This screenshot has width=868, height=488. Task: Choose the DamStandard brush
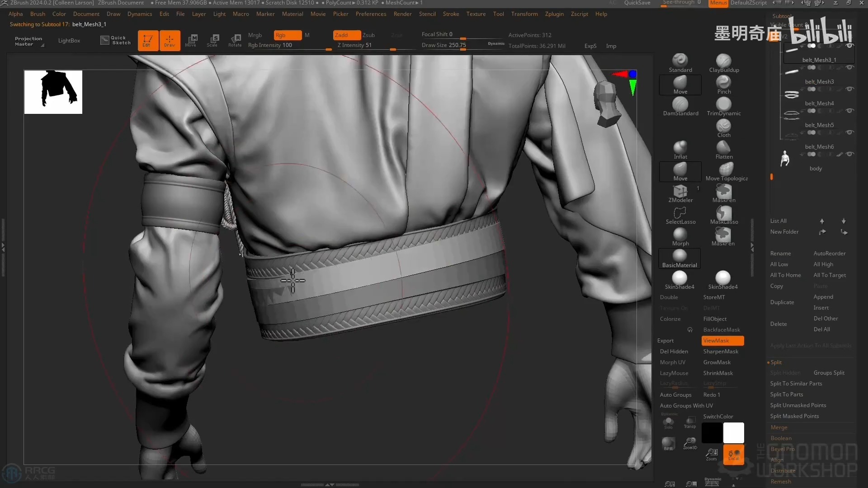[x=680, y=106]
